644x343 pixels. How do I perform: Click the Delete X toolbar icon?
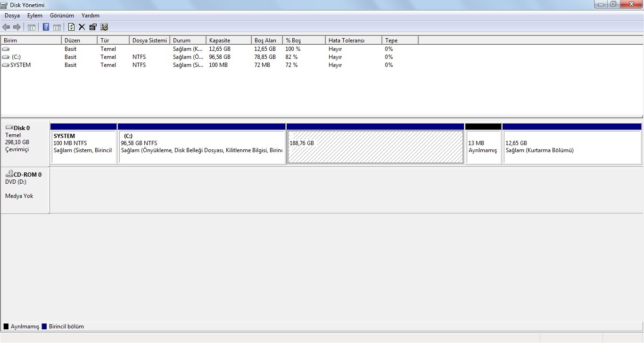point(82,27)
